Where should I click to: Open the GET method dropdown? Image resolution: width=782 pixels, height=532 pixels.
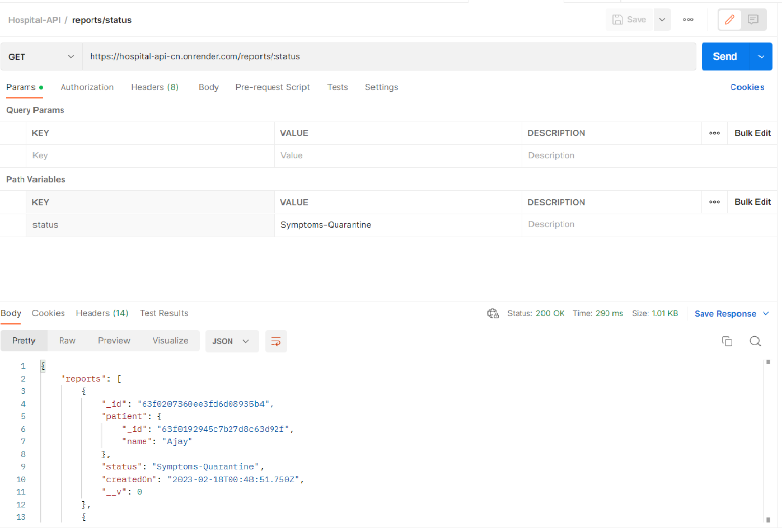coord(41,57)
